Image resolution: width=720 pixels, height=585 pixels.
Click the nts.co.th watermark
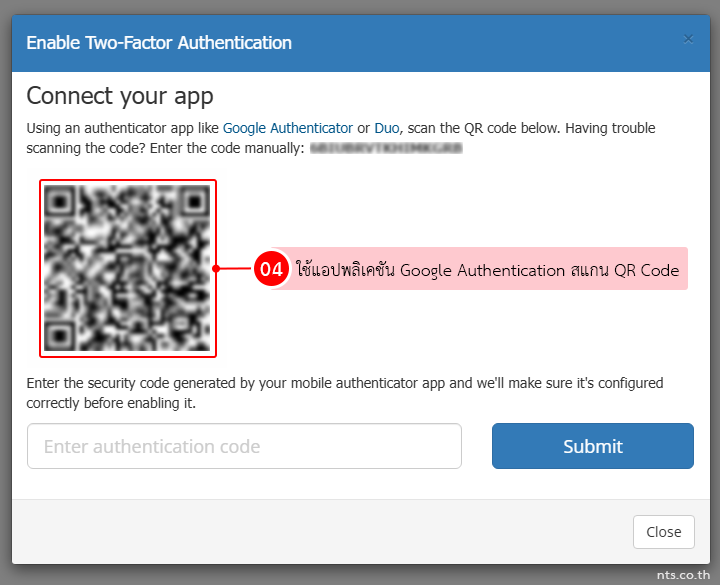click(683, 575)
